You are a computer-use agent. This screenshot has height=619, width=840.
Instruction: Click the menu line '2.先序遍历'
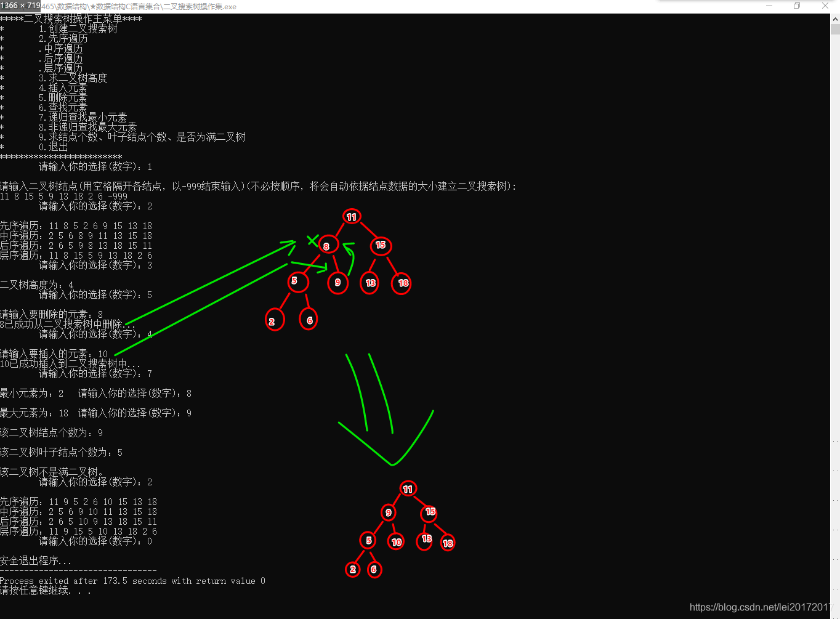(63, 39)
